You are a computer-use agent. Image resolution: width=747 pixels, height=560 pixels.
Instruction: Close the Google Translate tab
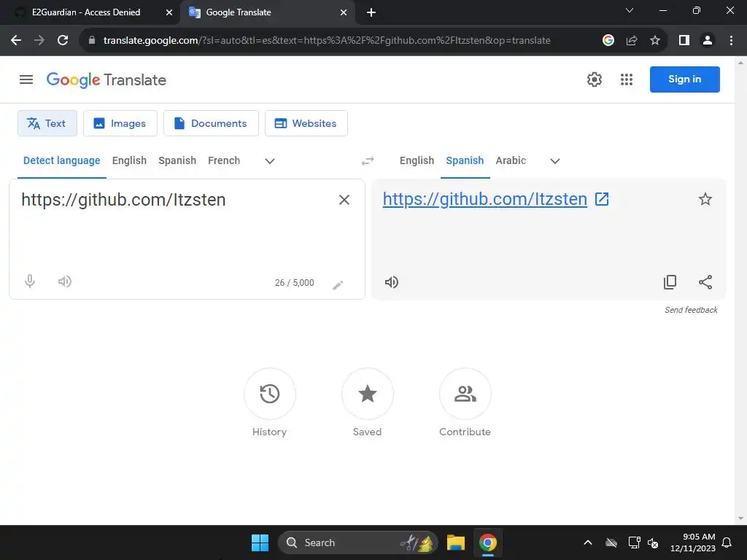click(344, 12)
